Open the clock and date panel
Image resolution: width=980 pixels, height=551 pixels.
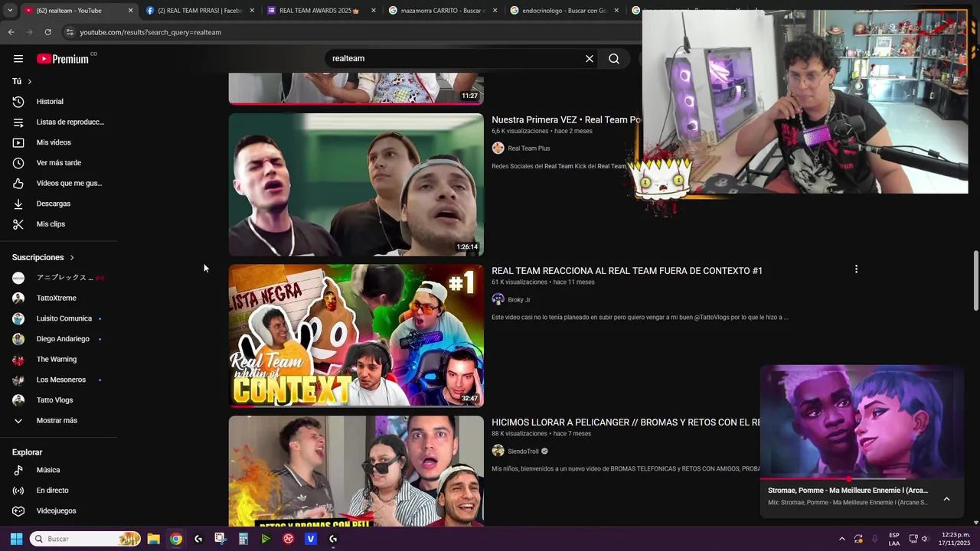pyautogui.click(x=954, y=539)
